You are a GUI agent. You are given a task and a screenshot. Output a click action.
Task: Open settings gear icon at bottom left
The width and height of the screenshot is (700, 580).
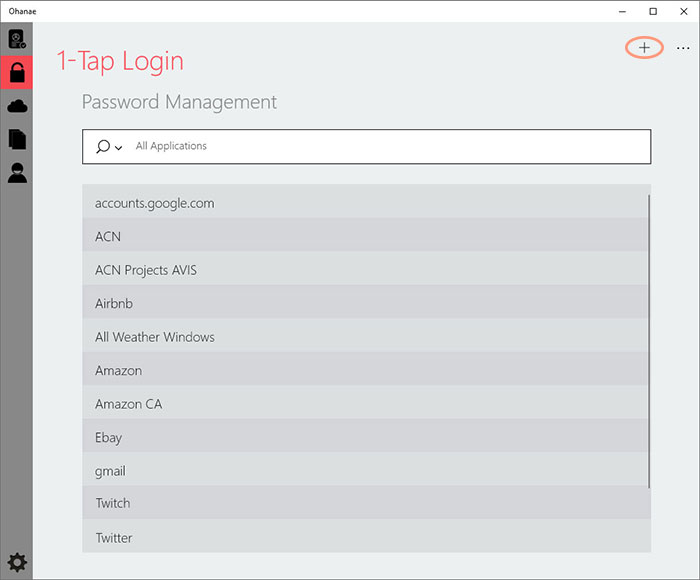(17, 562)
